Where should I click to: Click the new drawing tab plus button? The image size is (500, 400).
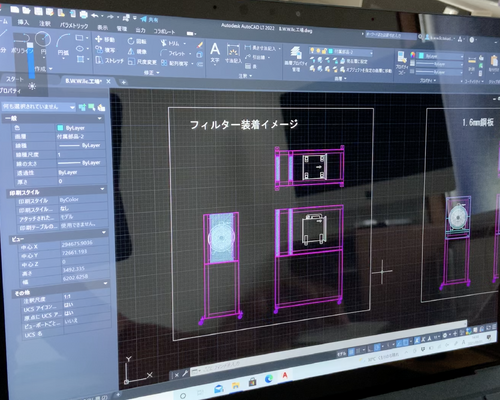123,82
